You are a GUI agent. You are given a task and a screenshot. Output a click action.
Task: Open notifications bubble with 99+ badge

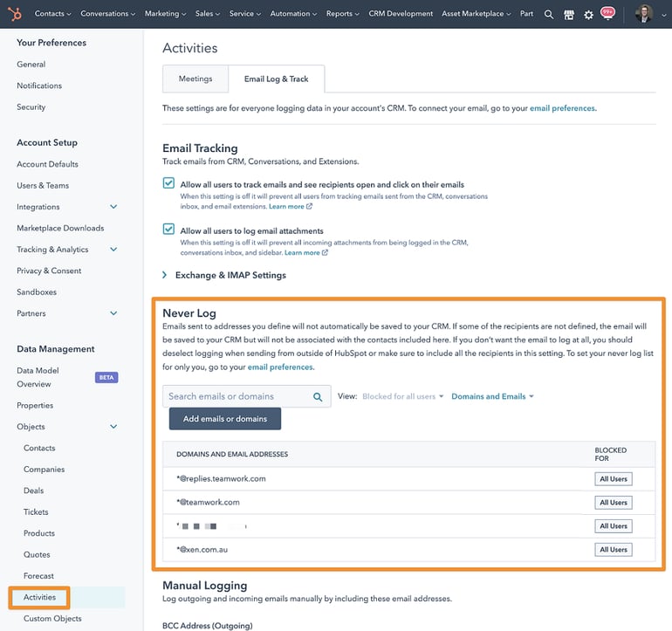coord(607,13)
